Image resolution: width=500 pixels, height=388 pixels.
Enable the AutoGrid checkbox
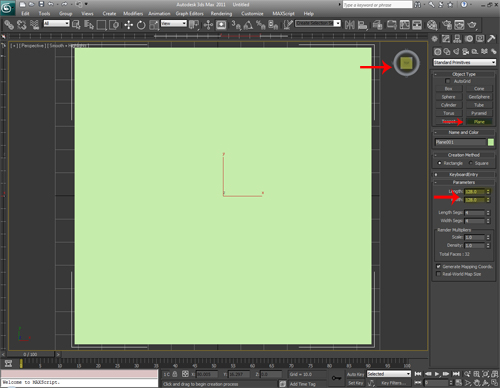(448, 81)
